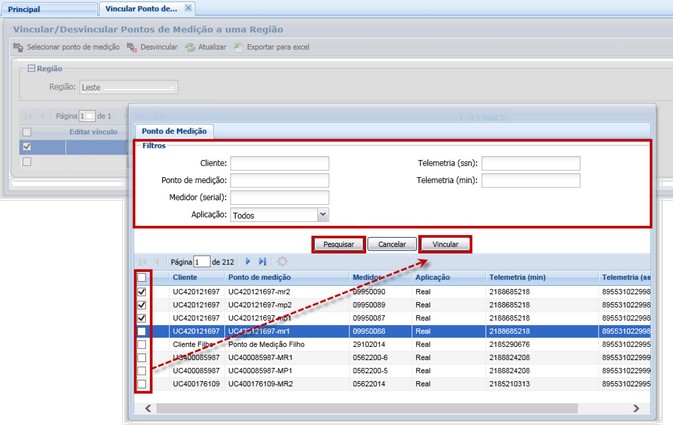This screenshot has height=425, width=673.
Task: Toggle the select-all checkbox in dialog grid header
Action: 142,277
